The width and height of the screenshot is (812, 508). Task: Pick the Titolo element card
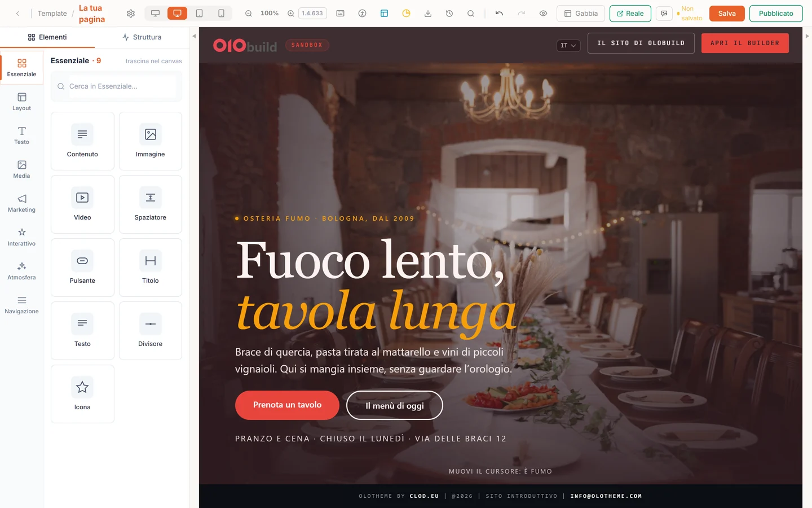[x=151, y=268]
